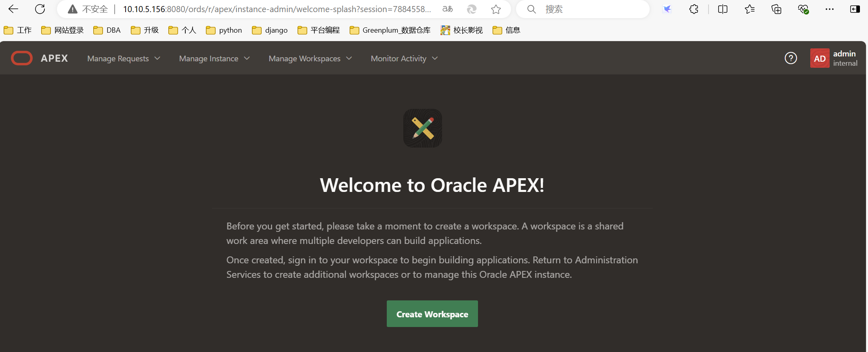
Task: Click the AD user avatar
Action: [820, 58]
